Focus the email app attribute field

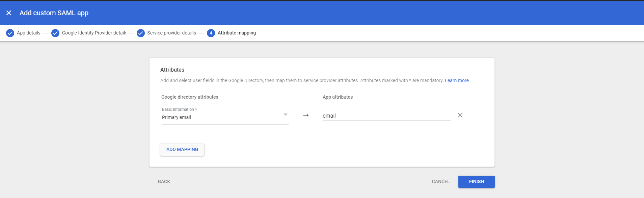point(386,116)
